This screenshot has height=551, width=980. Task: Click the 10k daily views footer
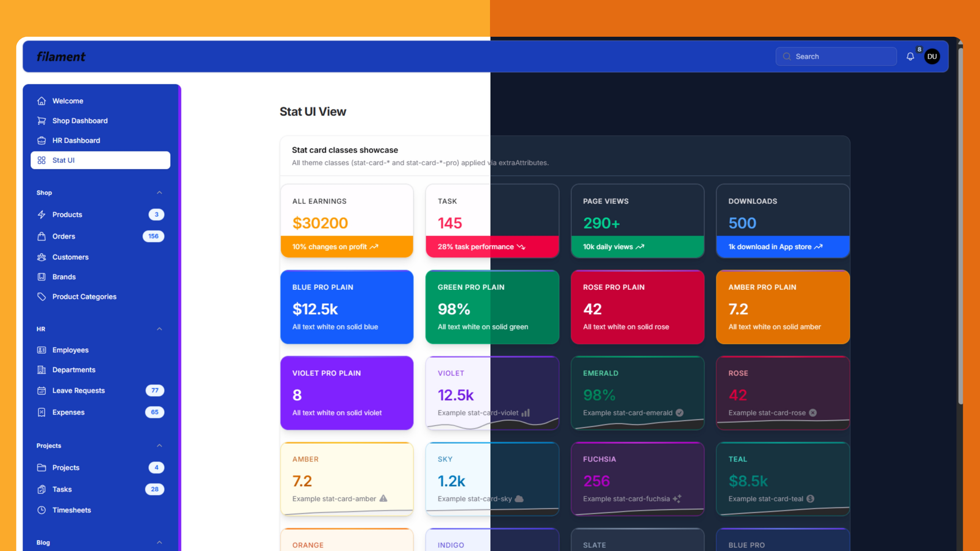[637, 247]
